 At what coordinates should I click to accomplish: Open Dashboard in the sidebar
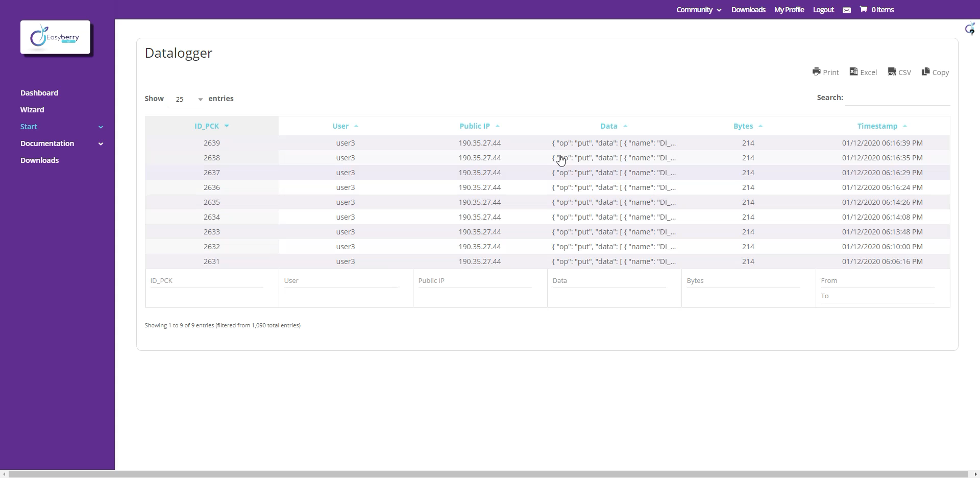pyautogui.click(x=39, y=93)
